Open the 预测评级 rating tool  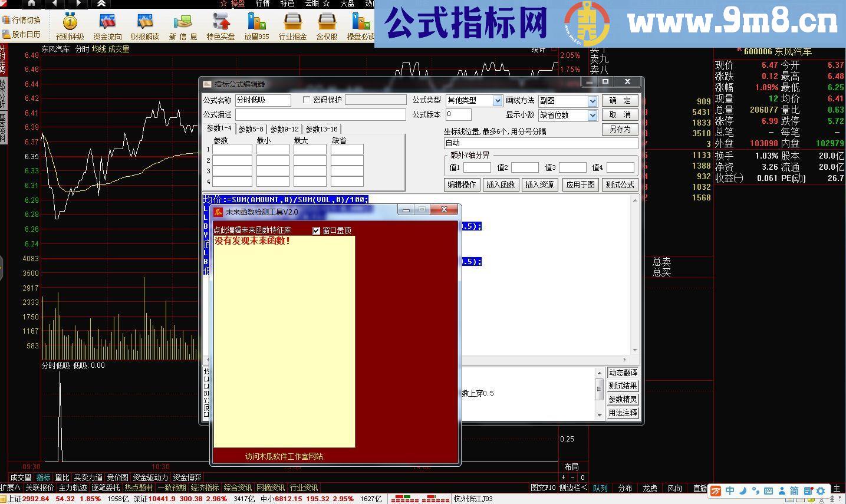[69, 25]
